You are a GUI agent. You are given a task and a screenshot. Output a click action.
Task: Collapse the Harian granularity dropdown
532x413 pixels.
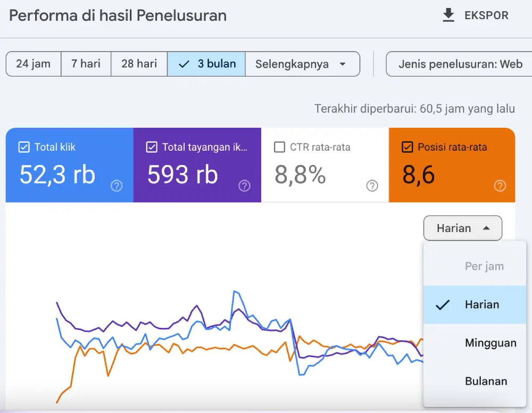pos(462,228)
